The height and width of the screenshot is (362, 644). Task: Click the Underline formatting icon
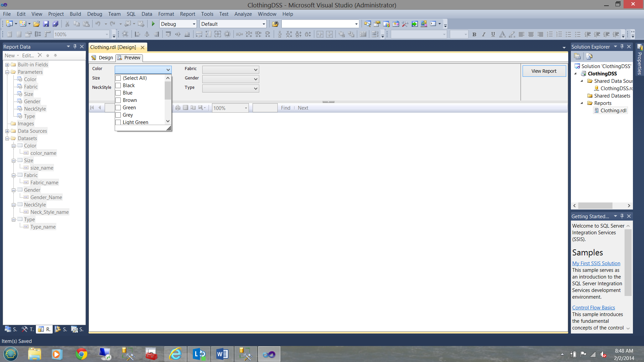click(493, 34)
